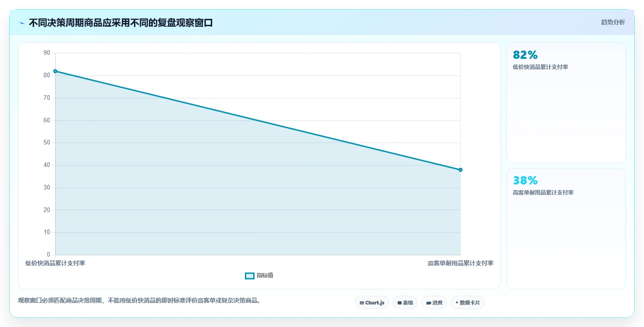Click the chart data point at 82
Screen dimensions: 644x327
click(x=55, y=71)
